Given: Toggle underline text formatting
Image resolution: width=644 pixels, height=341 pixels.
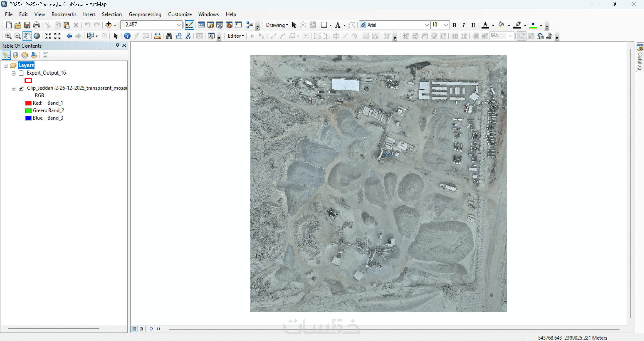Looking at the screenshot, I should (473, 25).
